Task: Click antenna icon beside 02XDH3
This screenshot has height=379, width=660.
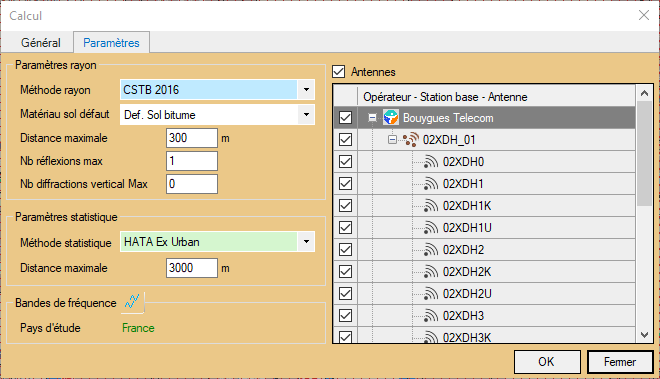Action: tap(431, 315)
